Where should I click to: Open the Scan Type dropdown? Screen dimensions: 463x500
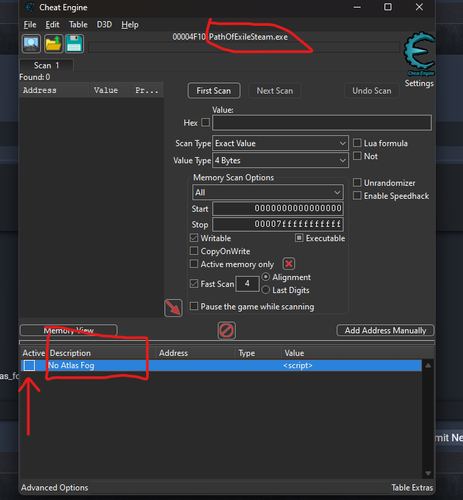pyautogui.click(x=280, y=143)
